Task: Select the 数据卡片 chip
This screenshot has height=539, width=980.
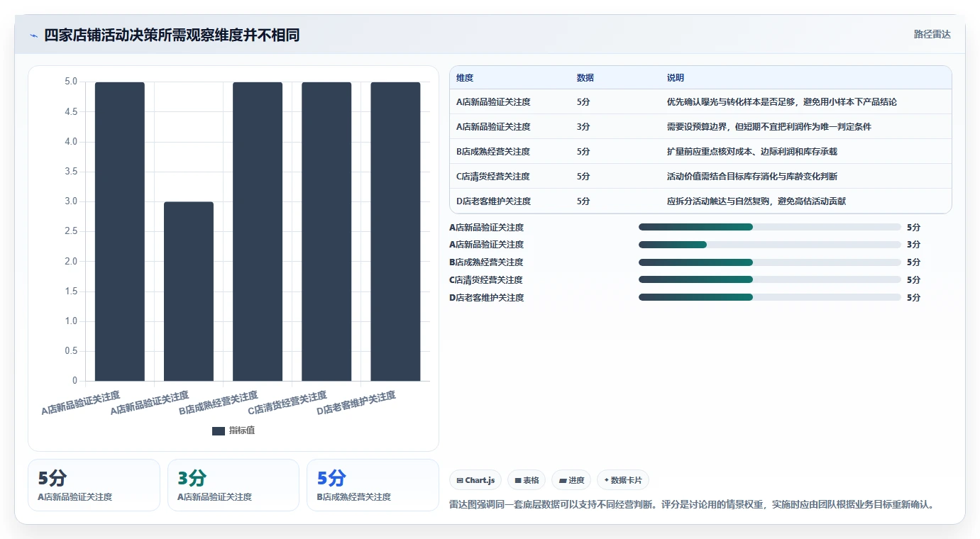Action: 623,480
